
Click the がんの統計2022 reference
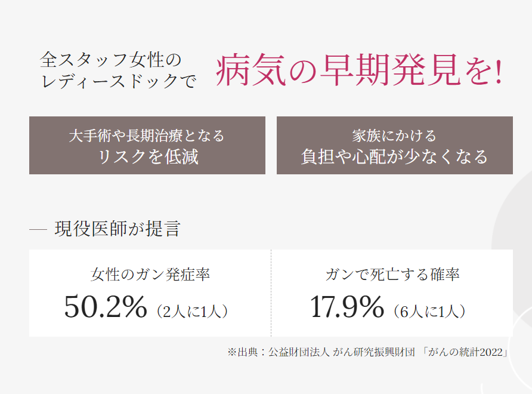(x=465, y=352)
